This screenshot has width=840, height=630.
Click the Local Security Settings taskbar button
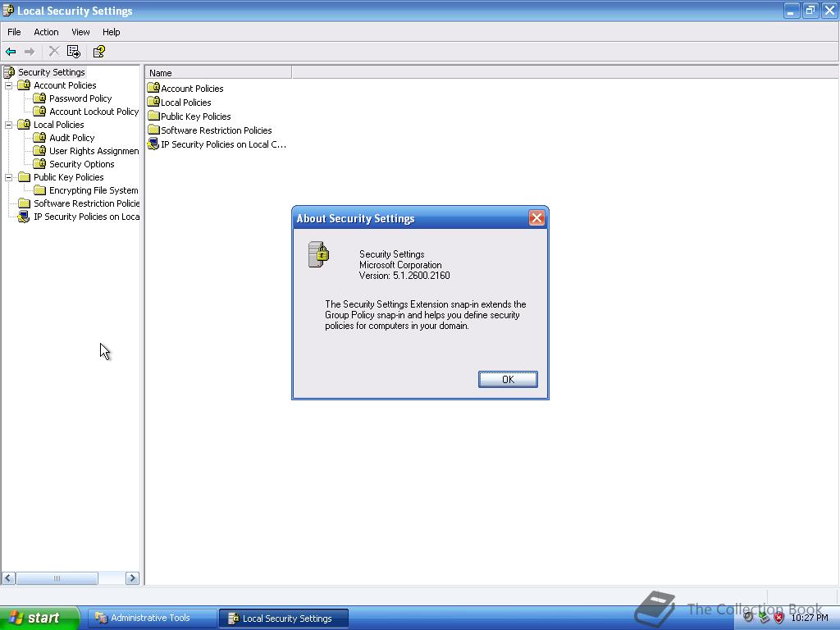(284, 619)
